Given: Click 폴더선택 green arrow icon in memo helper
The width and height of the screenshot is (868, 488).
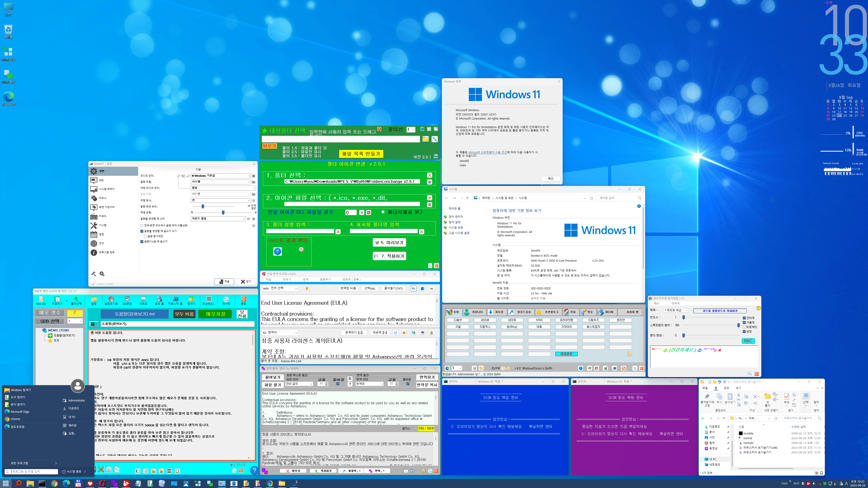Looking at the screenshot, I should click(x=76, y=299).
